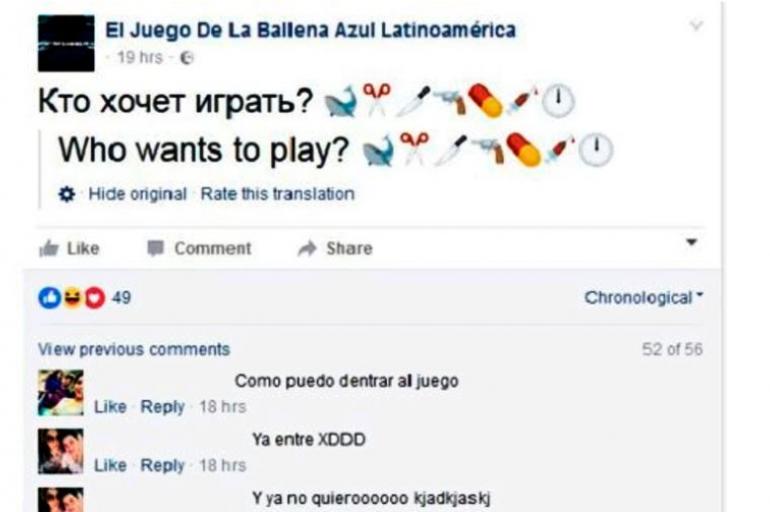Expand the arrow beside the Share row

[x=691, y=242]
